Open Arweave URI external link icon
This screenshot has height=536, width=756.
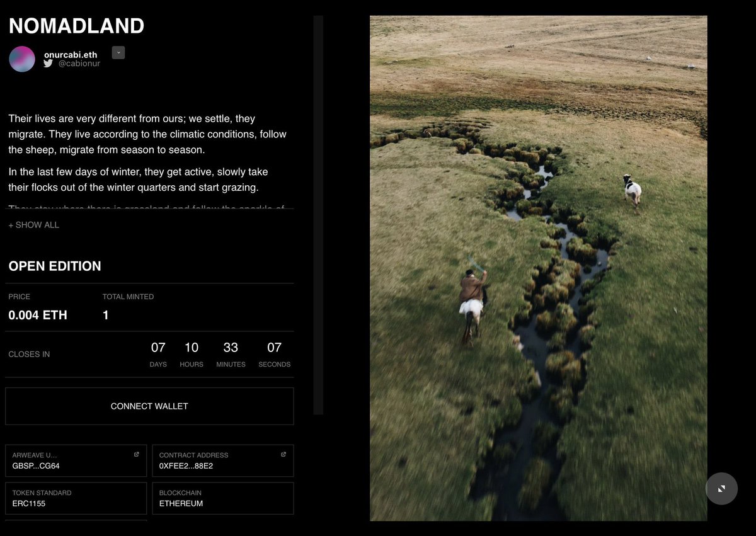[x=137, y=454]
